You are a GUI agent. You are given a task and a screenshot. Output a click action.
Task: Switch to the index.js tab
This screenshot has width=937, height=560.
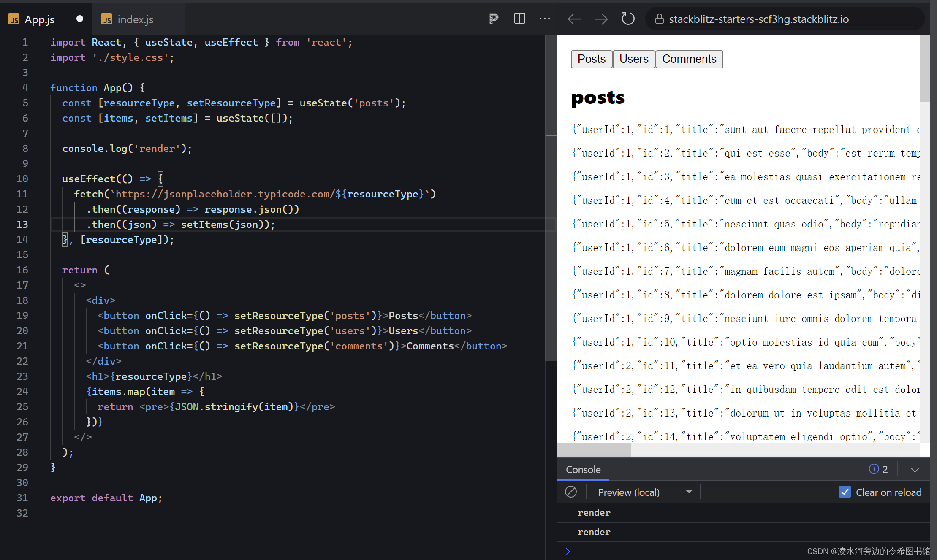click(135, 19)
